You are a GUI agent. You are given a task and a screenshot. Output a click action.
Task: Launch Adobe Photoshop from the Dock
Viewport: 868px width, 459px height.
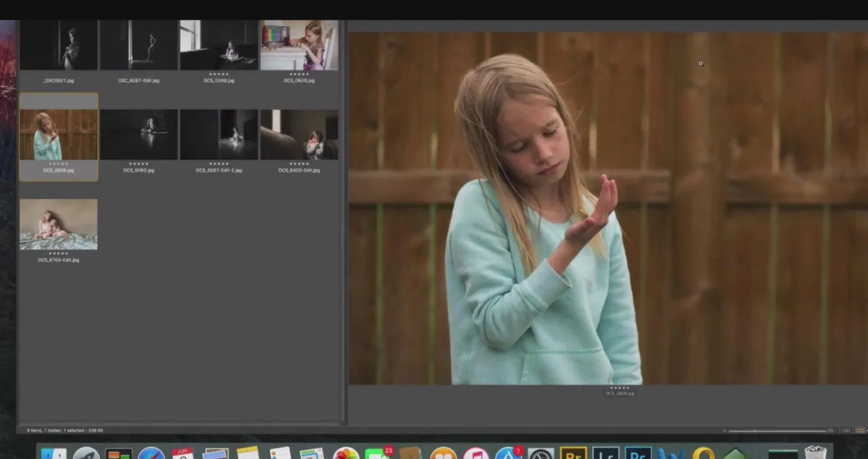click(638, 453)
